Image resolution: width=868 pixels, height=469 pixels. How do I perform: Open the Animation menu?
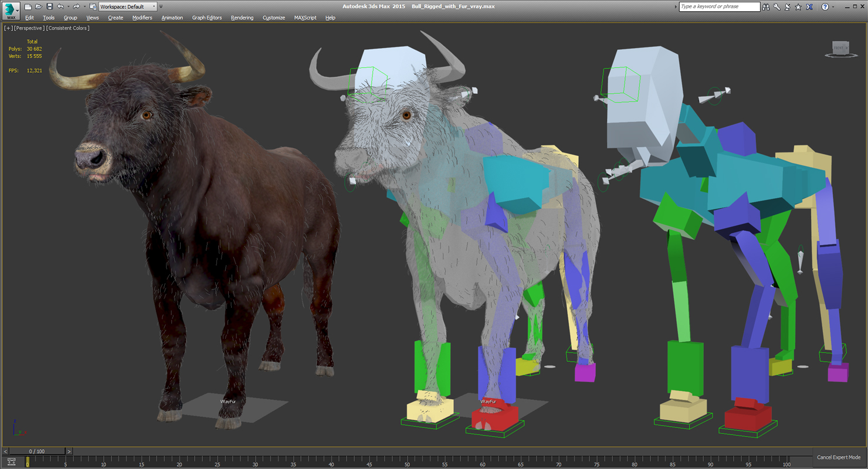172,18
